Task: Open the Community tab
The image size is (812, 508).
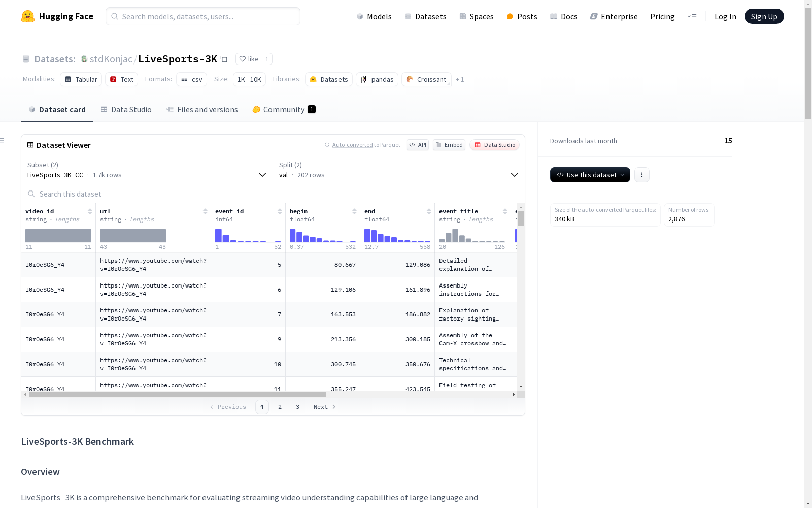Action: click(x=284, y=110)
